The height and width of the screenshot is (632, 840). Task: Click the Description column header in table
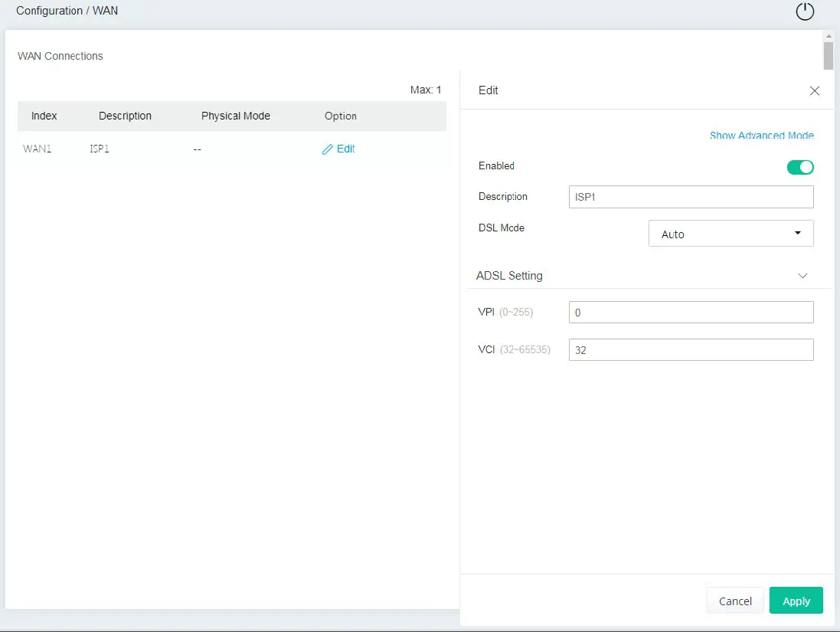125,116
